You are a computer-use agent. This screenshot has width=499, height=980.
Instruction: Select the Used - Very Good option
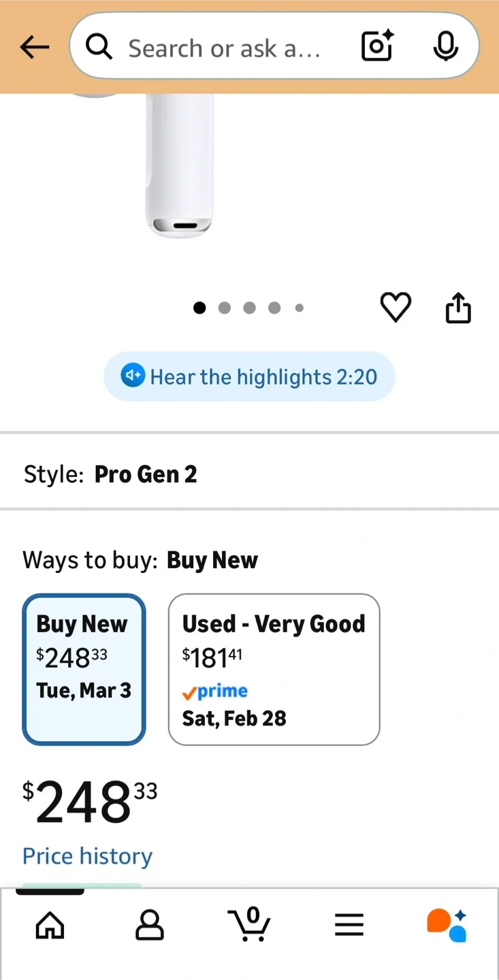click(x=274, y=669)
